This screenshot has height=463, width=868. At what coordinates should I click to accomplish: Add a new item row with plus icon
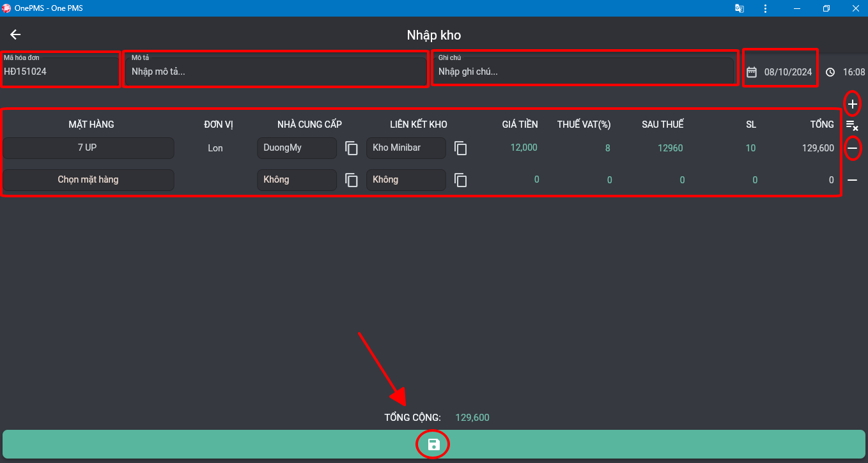coord(852,103)
